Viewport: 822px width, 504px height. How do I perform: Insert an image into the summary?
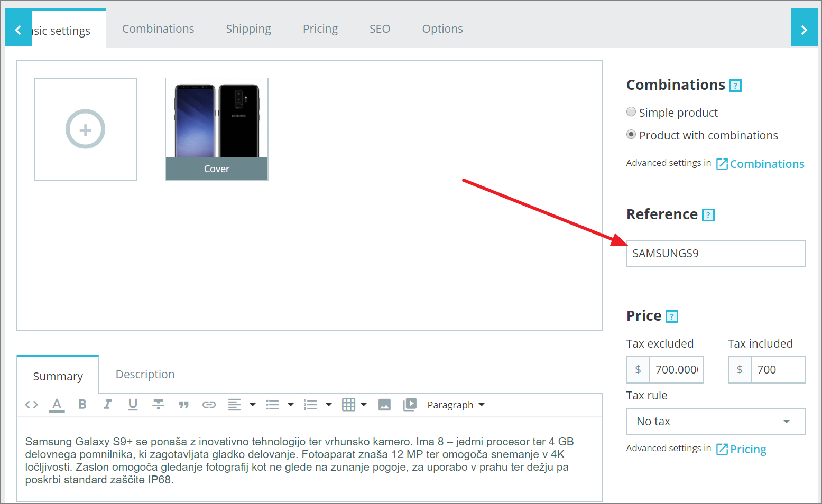384,405
